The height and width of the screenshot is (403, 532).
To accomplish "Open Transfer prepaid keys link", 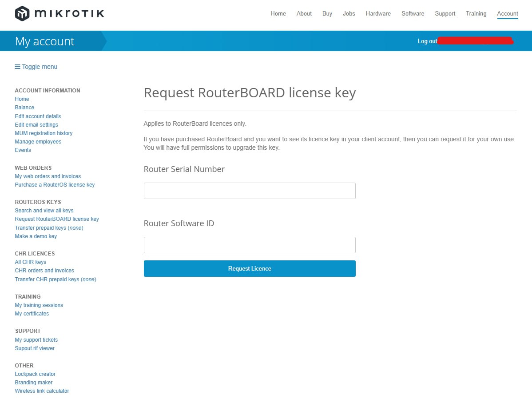I will 49,228.
